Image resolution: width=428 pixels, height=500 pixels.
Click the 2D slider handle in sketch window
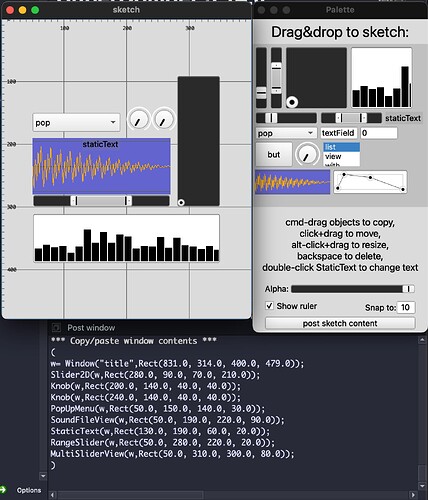[x=181, y=202]
